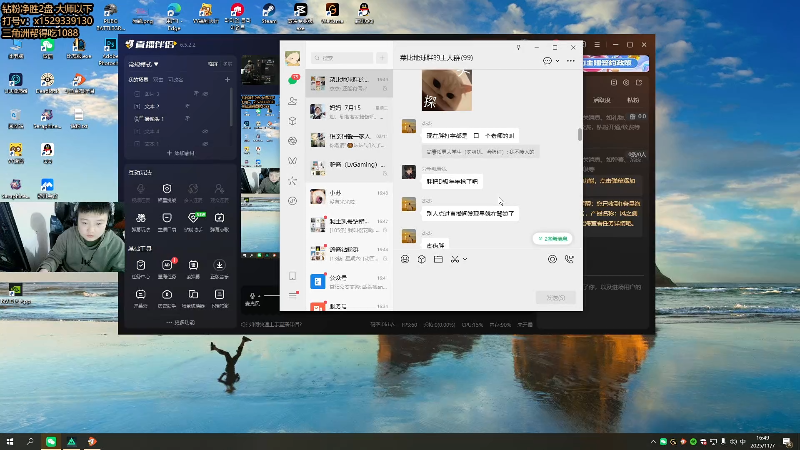This screenshot has height=450, width=800.
Task: Switch to the second scene tab in the live companion
Action: pos(159,80)
